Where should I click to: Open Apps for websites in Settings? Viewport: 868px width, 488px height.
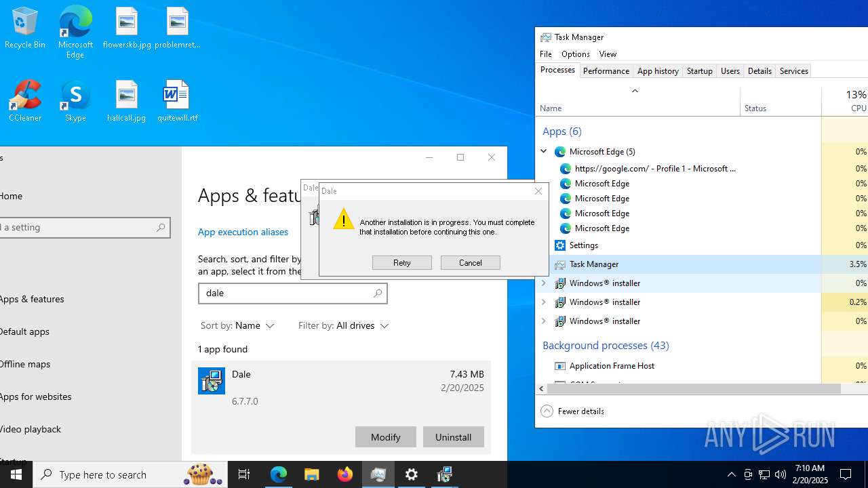(x=35, y=396)
